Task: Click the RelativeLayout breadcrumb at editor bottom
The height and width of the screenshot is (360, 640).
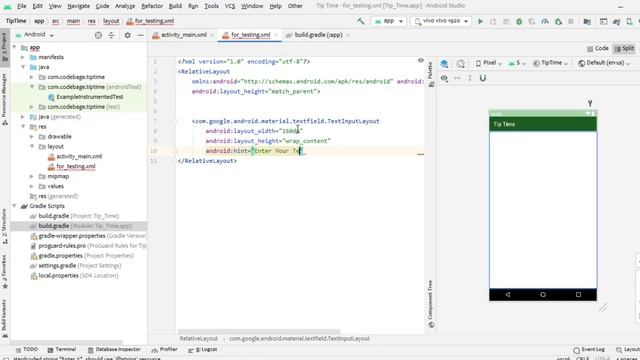Action: pos(199,339)
